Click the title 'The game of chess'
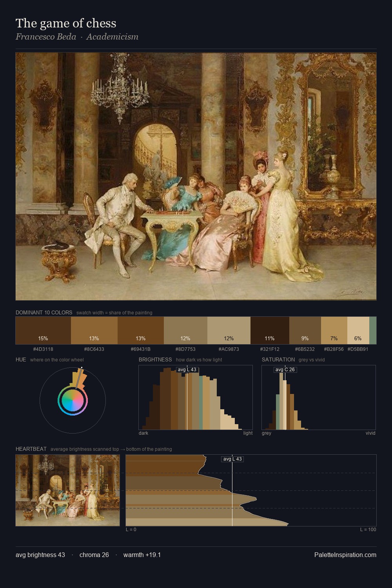Image resolution: width=392 pixels, height=588 pixels. point(66,23)
